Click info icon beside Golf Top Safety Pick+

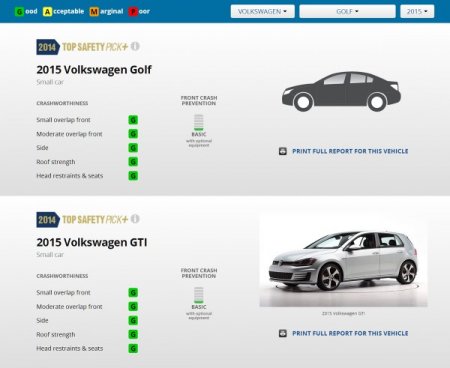[x=135, y=46]
